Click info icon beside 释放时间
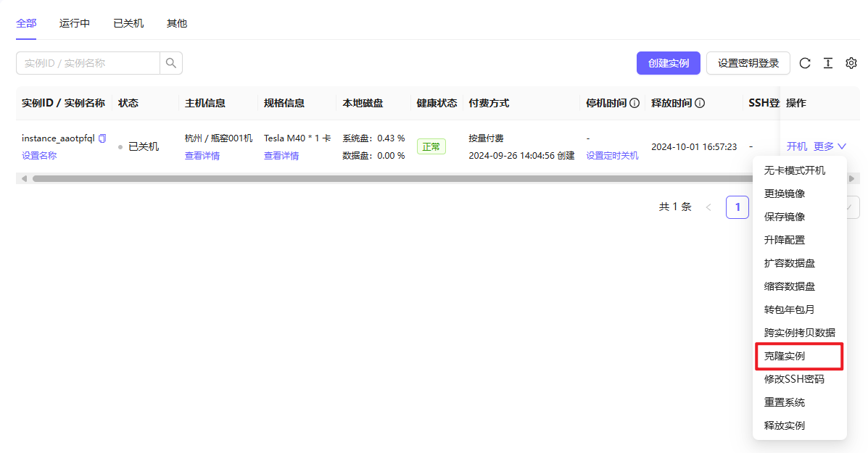 (700, 103)
